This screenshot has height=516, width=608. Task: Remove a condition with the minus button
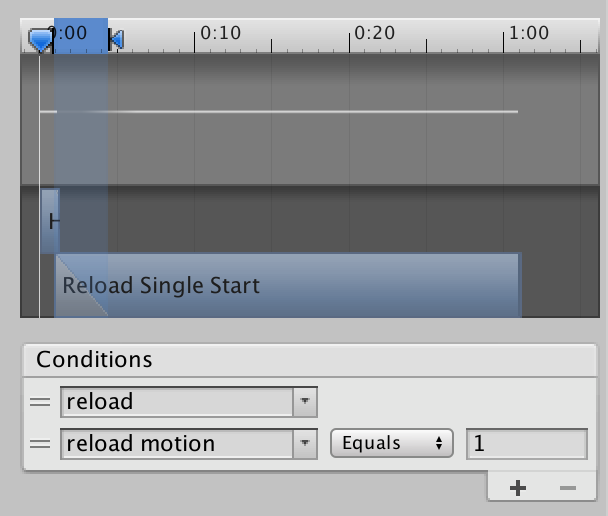(567, 488)
